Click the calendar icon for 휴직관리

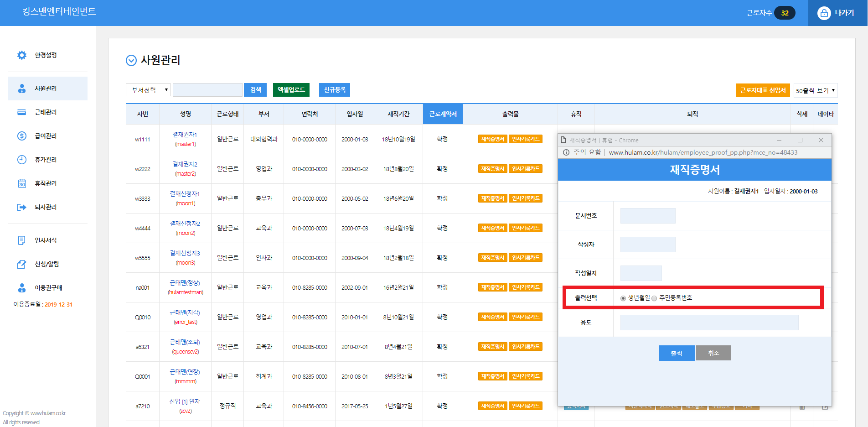pyautogui.click(x=22, y=183)
